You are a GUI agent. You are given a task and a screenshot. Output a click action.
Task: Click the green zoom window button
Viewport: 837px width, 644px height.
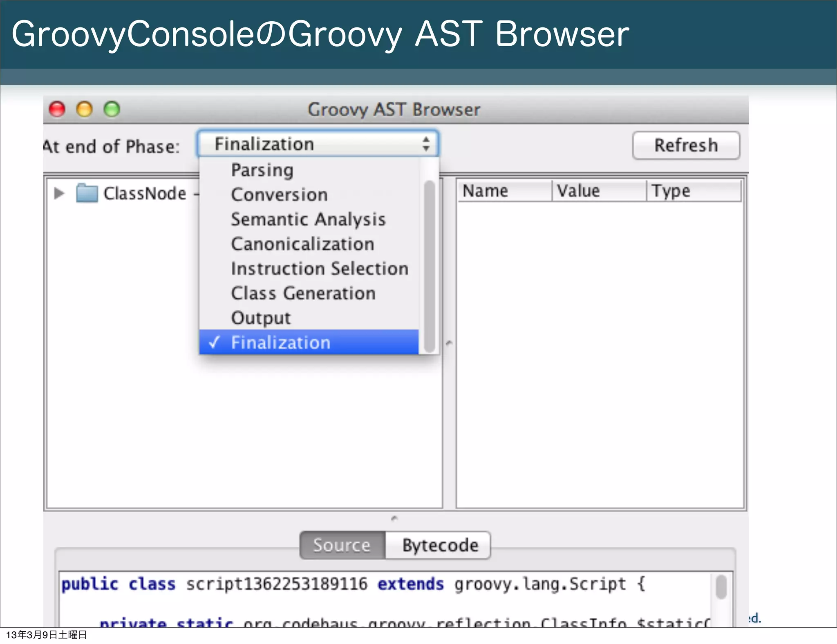[112, 109]
